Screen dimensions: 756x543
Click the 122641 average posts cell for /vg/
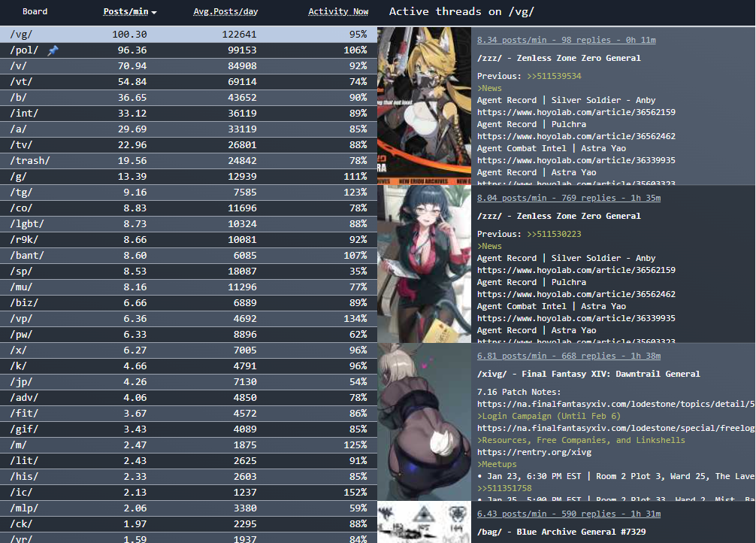coord(239,35)
